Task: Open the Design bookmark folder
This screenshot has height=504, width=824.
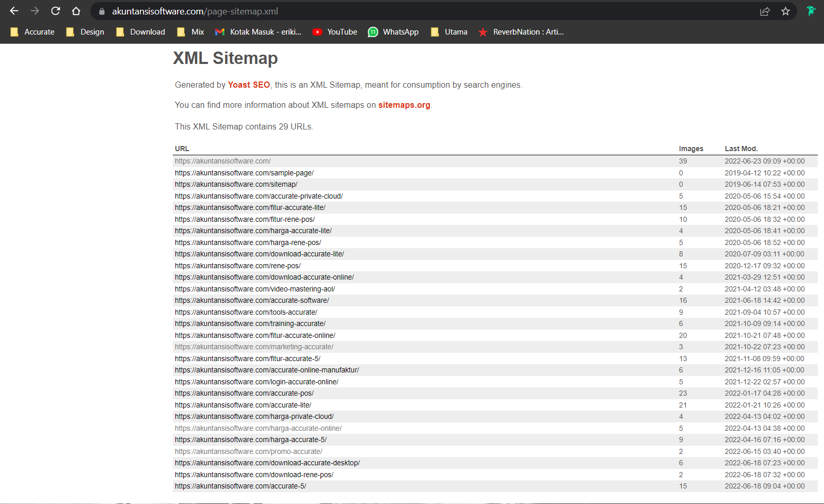Action: point(85,32)
